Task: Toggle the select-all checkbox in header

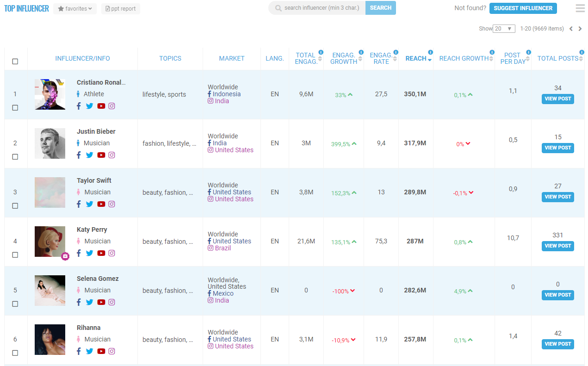Action: [15, 62]
